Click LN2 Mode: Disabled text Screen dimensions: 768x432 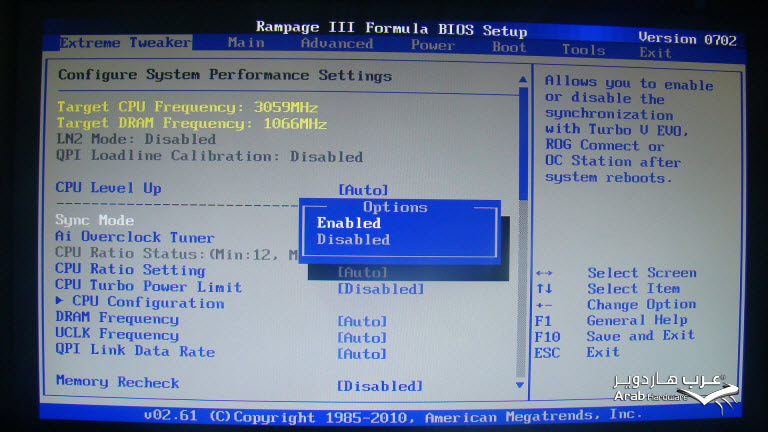136,139
